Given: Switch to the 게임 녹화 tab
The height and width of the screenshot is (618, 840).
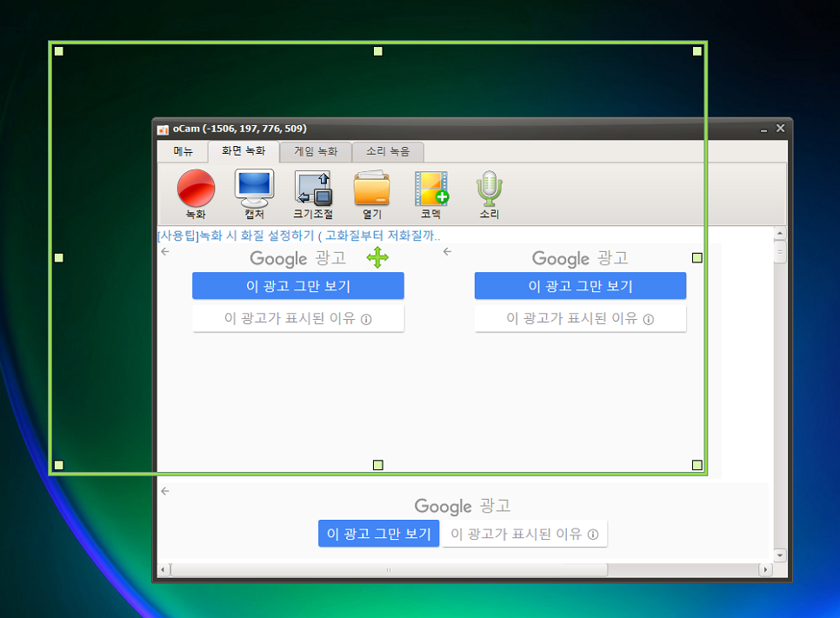Looking at the screenshot, I should click(x=316, y=151).
